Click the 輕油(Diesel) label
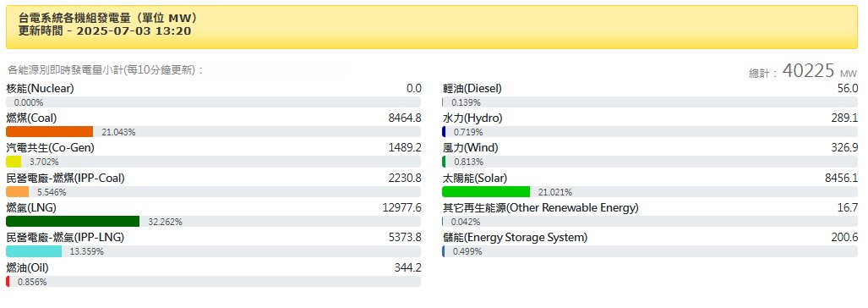This screenshot has height=308, width=868. tap(472, 88)
